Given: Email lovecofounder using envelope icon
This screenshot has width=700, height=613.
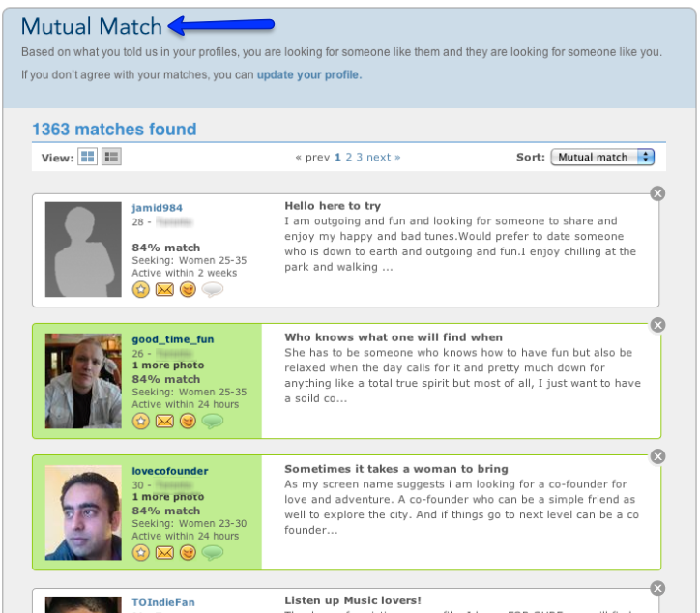Looking at the screenshot, I should click(x=164, y=553).
